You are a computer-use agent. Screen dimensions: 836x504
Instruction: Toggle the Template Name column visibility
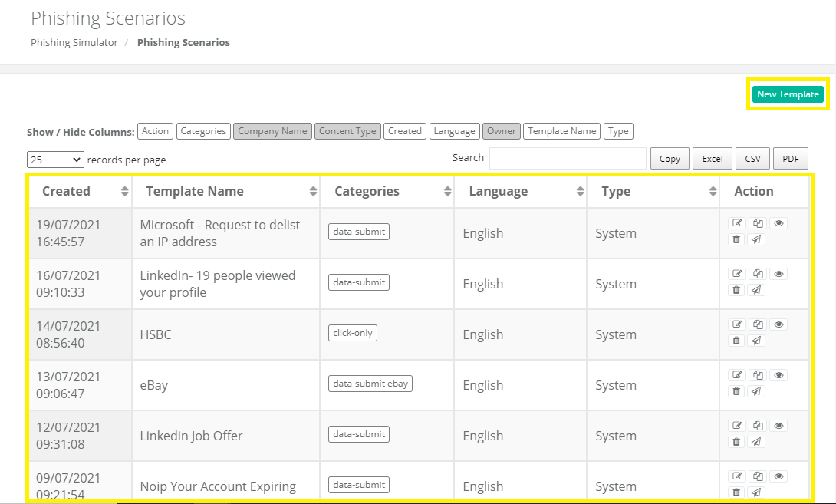click(562, 131)
